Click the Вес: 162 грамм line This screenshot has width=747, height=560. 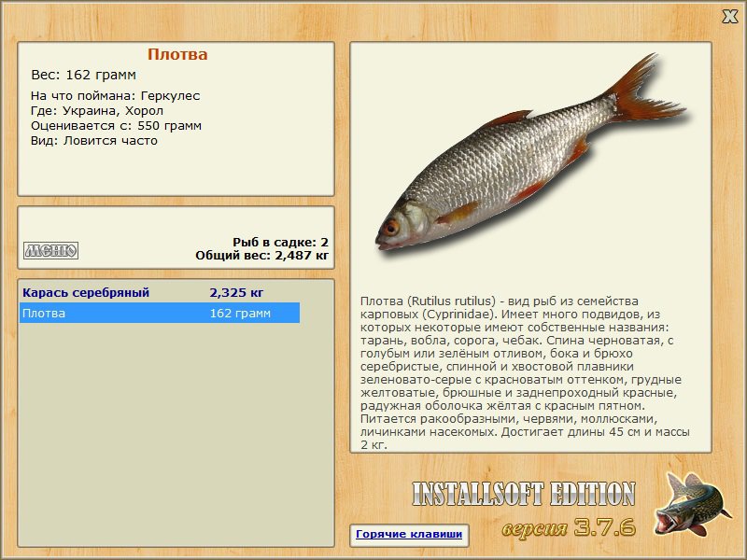pyautogui.click(x=83, y=75)
